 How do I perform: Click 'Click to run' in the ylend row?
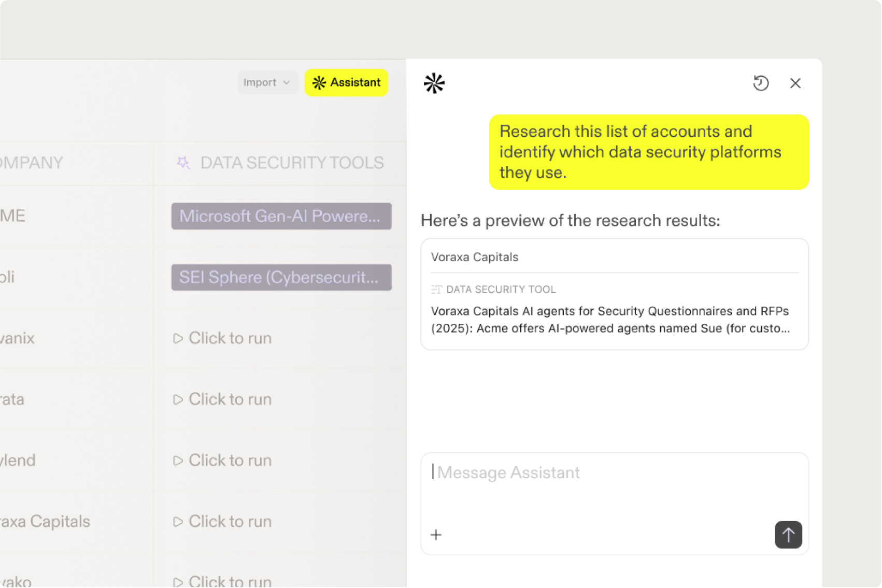230,461
